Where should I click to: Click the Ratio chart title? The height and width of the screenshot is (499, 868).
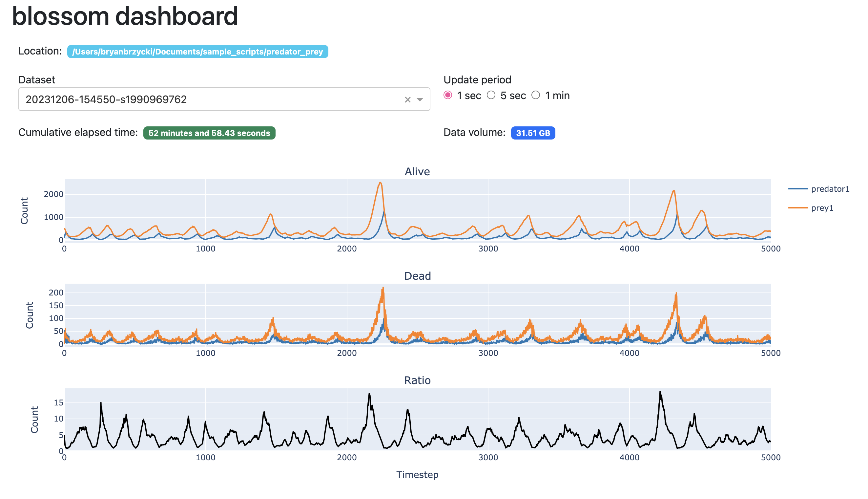417,380
